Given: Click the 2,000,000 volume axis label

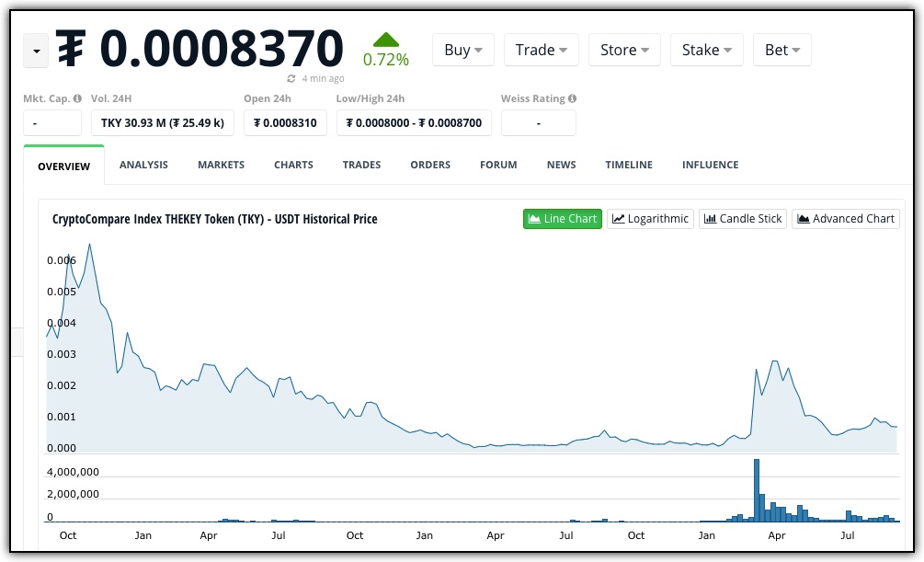Looking at the screenshot, I should [73, 494].
